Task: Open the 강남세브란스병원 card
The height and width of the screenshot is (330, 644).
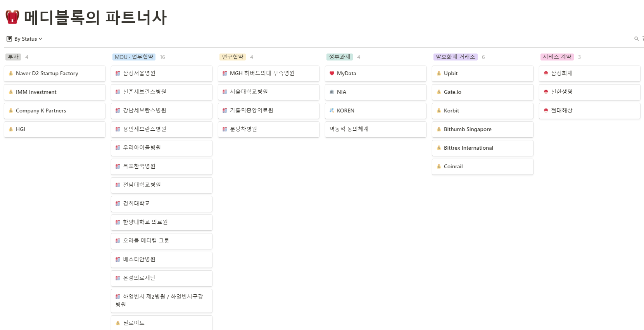Action: coord(162,111)
